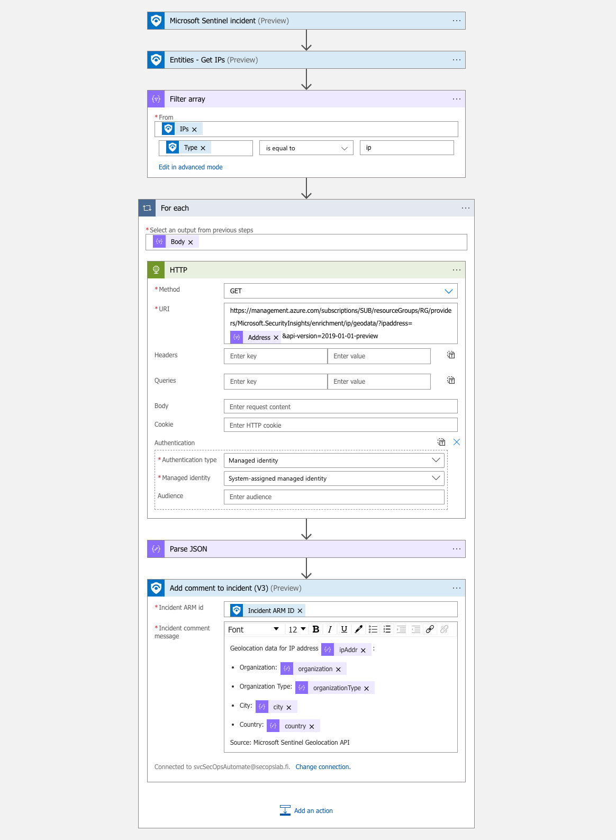Remove the city token from the comment
The width and height of the screenshot is (616, 840).
tap(288, 708)
